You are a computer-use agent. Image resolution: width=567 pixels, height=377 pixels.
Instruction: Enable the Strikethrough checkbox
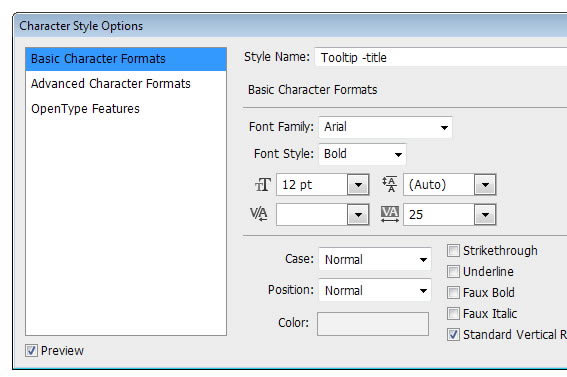pyautogui.click(x=453, y=250)
